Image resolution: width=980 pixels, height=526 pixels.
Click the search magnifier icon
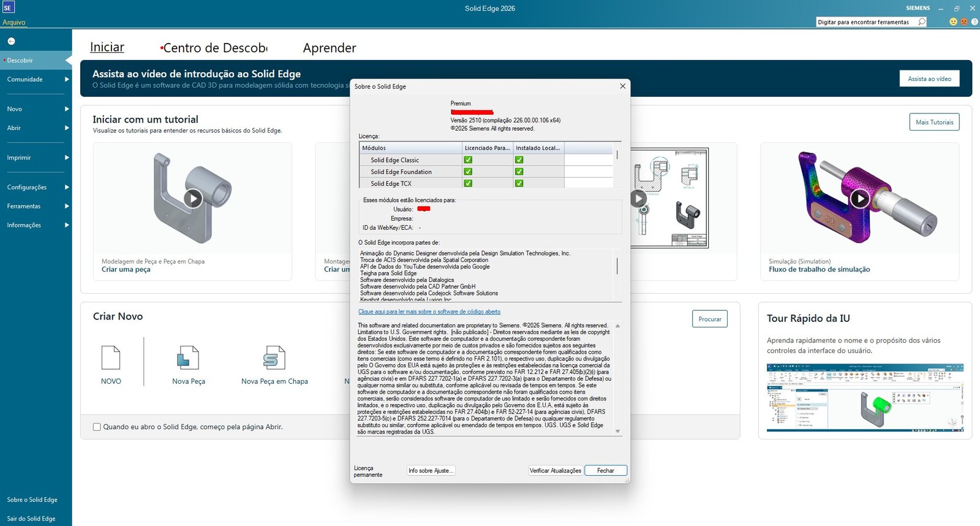[921, 21]
